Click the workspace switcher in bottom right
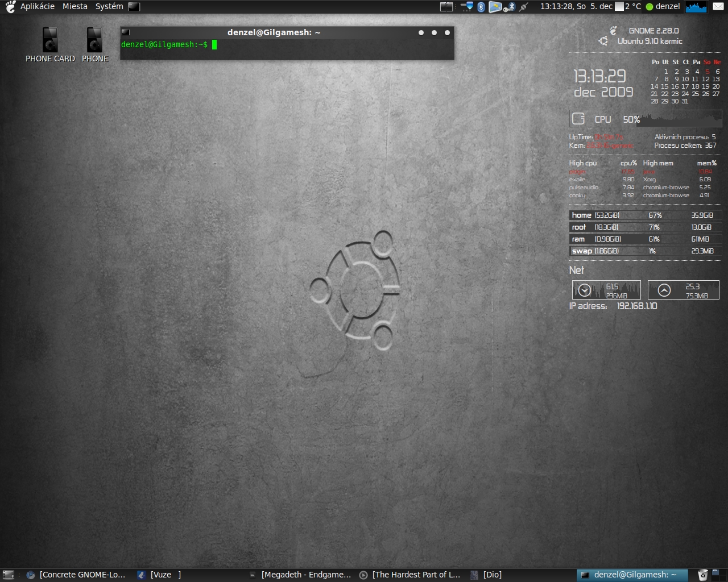Screen dimensions: 728x582 click(x=719, y=575)
